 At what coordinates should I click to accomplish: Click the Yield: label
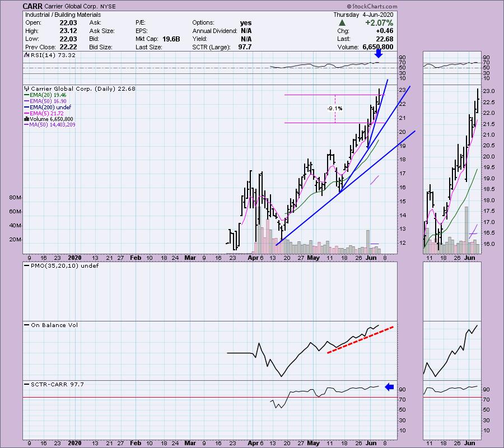[199, 39]
